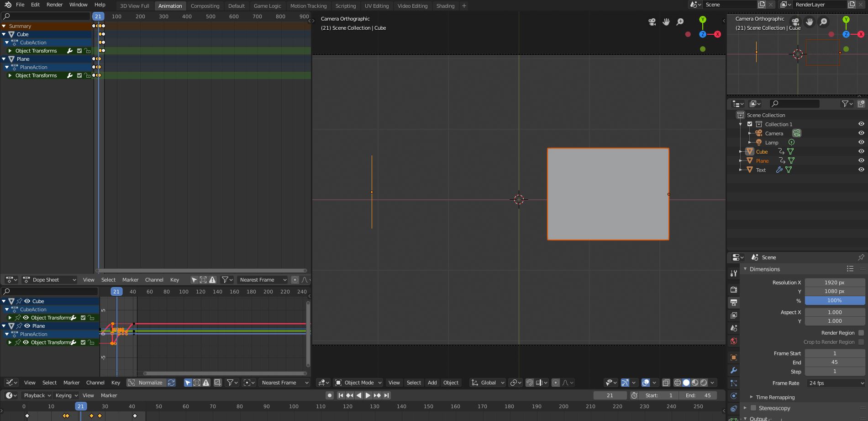Open the Keying popover in timeline
The image size is (868, 421).
66,395
